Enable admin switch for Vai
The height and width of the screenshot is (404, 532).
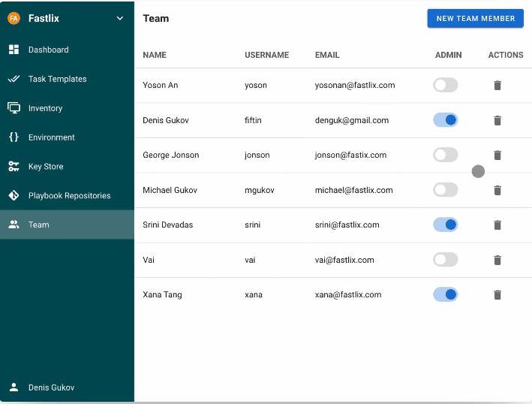[446, 260]
